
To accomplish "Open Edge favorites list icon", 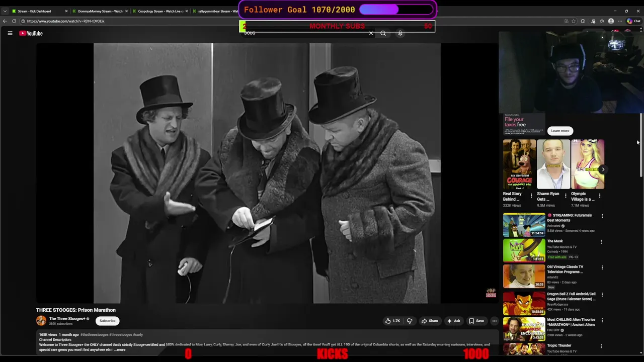I will pos(602,21).
